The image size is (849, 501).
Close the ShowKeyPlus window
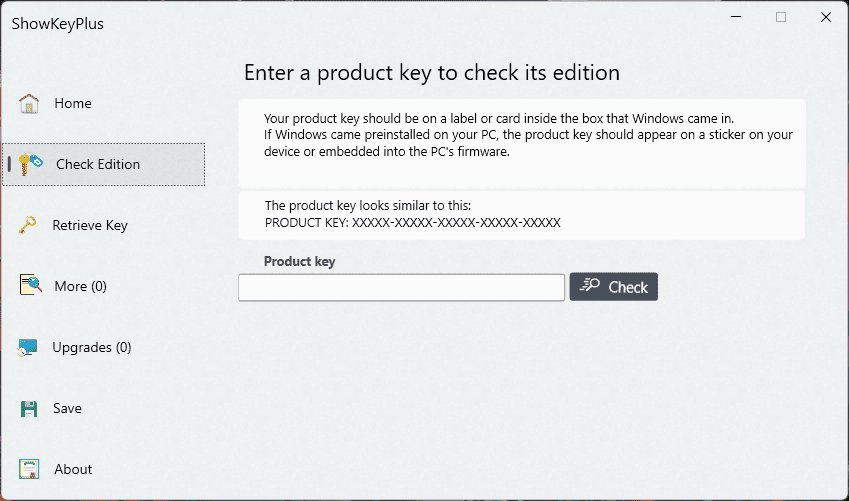click(x=825, y=17)
